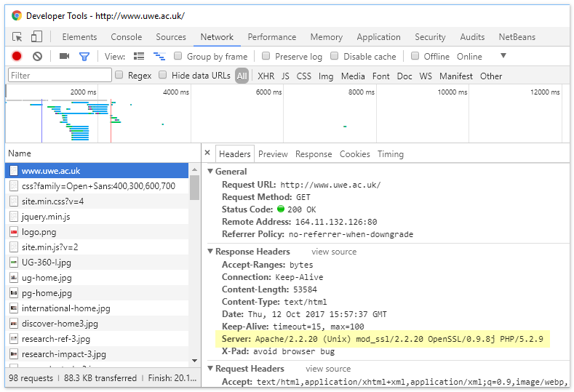Activate the inspect element selector icon
This screenshot has height=392, width=574.
click(x=17, y=37)
